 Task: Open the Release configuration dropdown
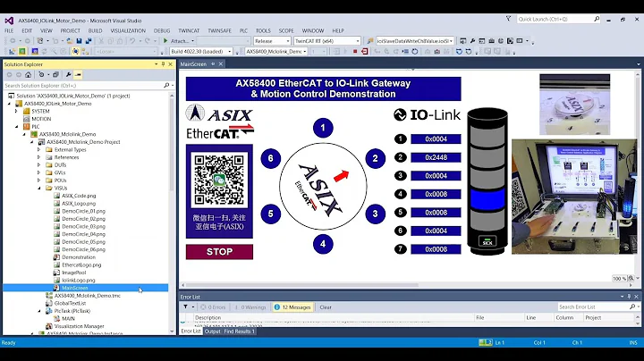(x=287, y=41)
